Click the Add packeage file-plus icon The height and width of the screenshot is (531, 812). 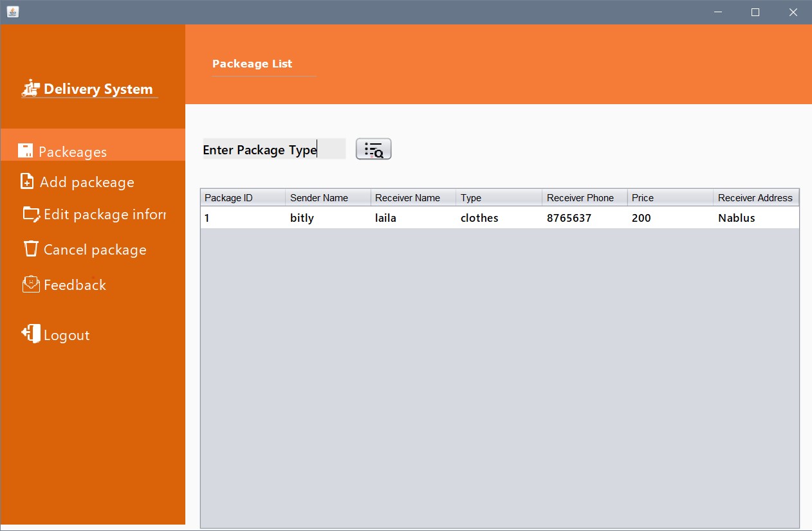coord(27,181)
